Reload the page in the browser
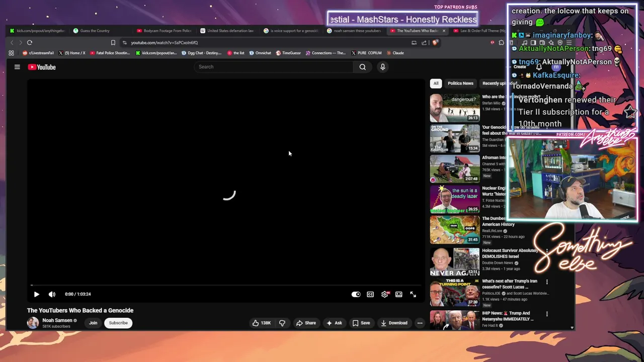Viewport: 644px width, 362px height. tap(30, 43)
